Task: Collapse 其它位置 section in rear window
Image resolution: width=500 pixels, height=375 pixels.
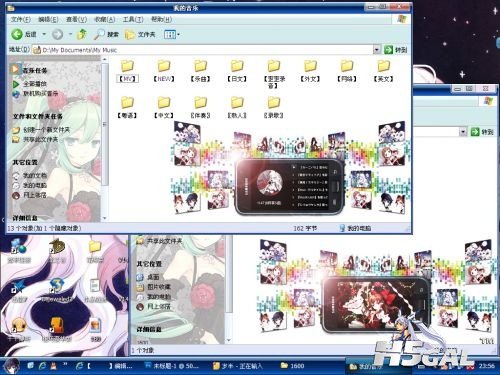Action: click(149, 264)
